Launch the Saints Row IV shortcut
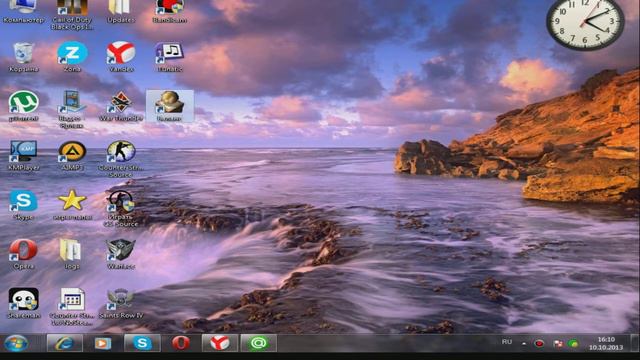Viewport: 640px width, 360px height. click(x=121, y=303)
